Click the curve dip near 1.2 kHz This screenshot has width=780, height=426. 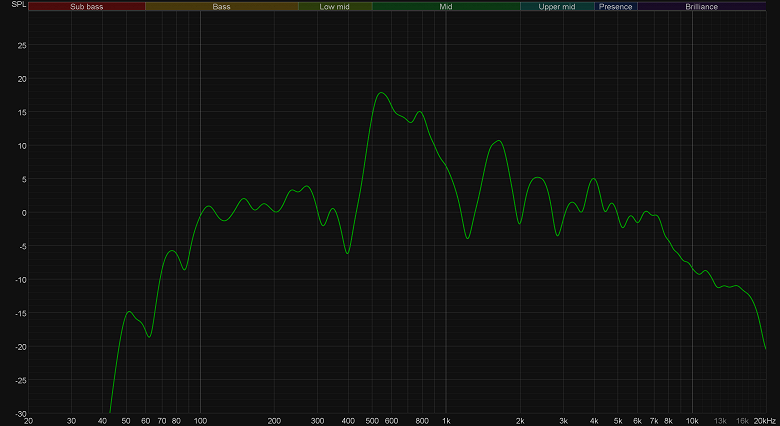[467, 238]
